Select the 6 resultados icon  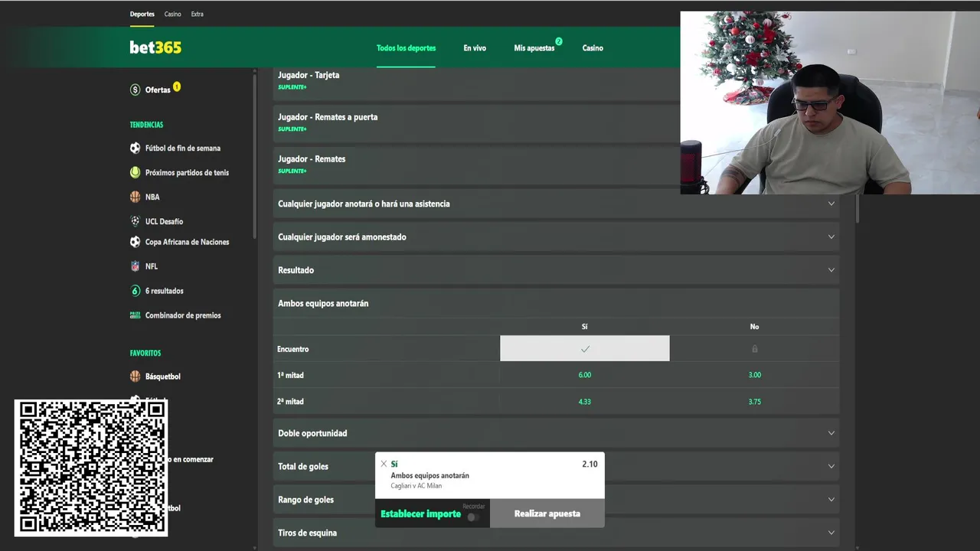136,291
